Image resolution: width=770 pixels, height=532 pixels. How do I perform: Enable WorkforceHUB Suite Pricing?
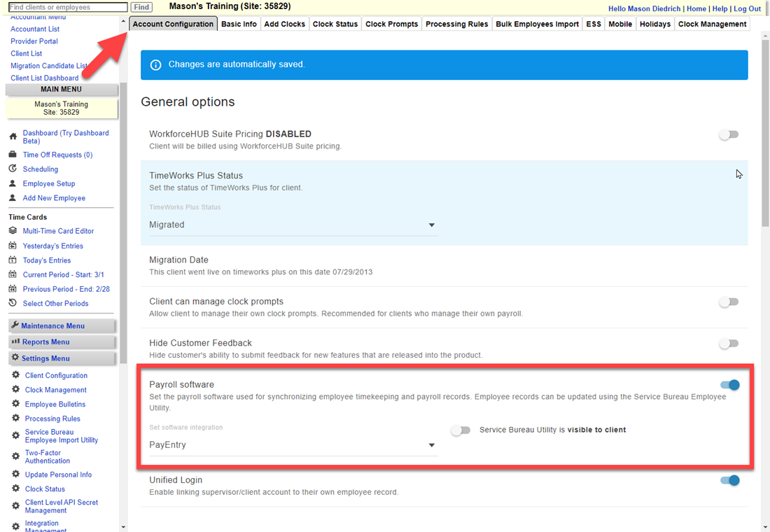(729, 134)
